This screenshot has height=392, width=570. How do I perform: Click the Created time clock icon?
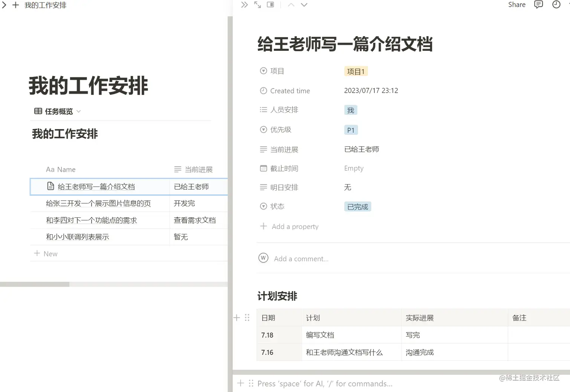pyautogui.click(x=264, y=91)
